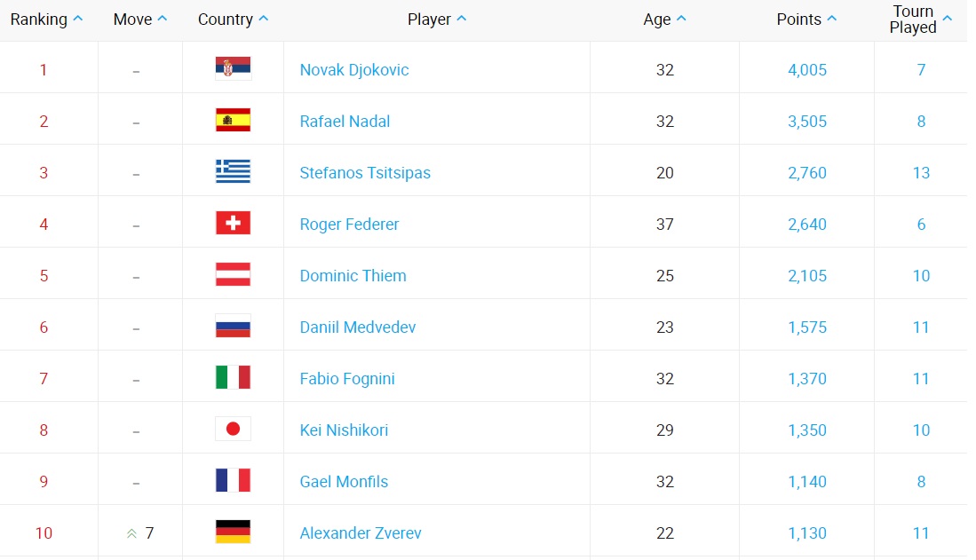Click the Germany flag icon
976x560 pixels.
pyautogui.click(x=233, y=532)
